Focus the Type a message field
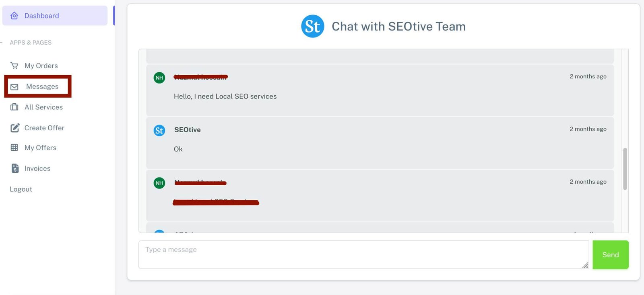Screen dimensions: 644x295 click(363, 255)
